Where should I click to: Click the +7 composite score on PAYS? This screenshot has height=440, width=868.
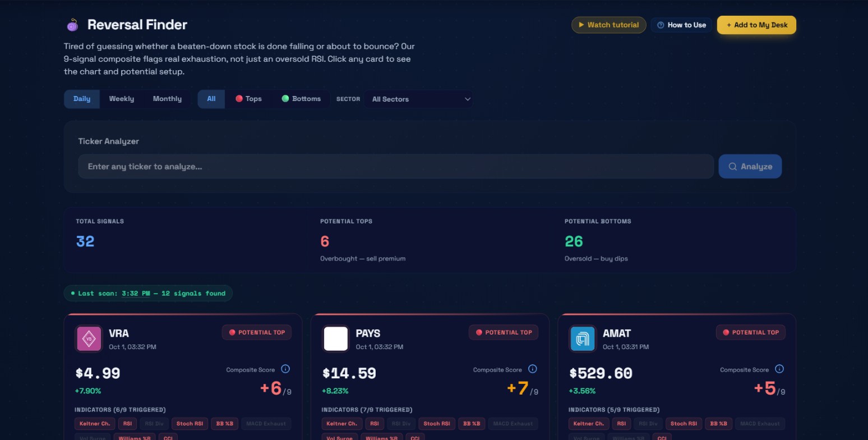click(x=518, y=388)
